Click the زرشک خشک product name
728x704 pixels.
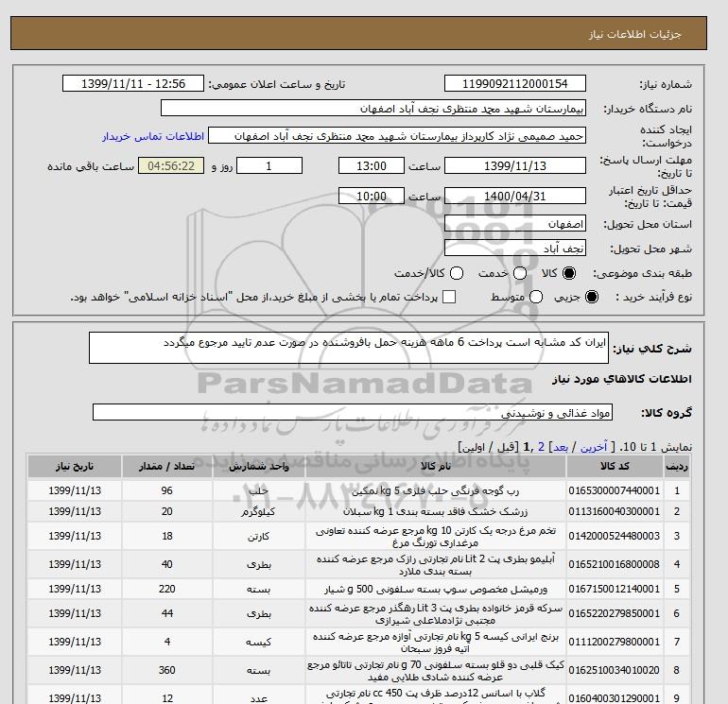coord(436,511)
